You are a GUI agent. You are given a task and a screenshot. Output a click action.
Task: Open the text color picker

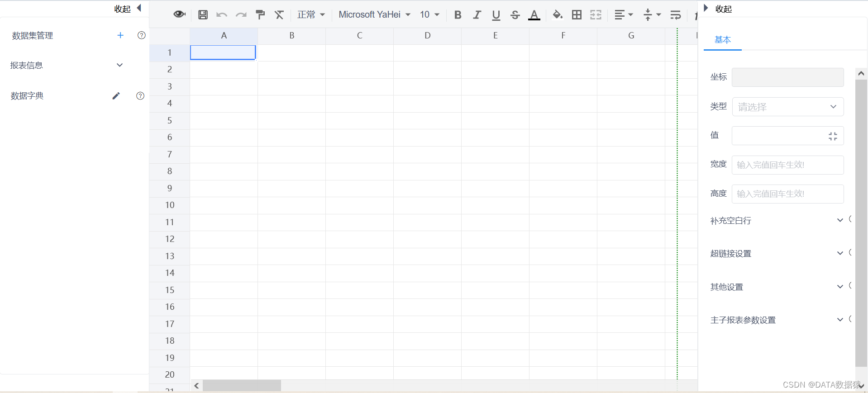(x=534, y=15)
